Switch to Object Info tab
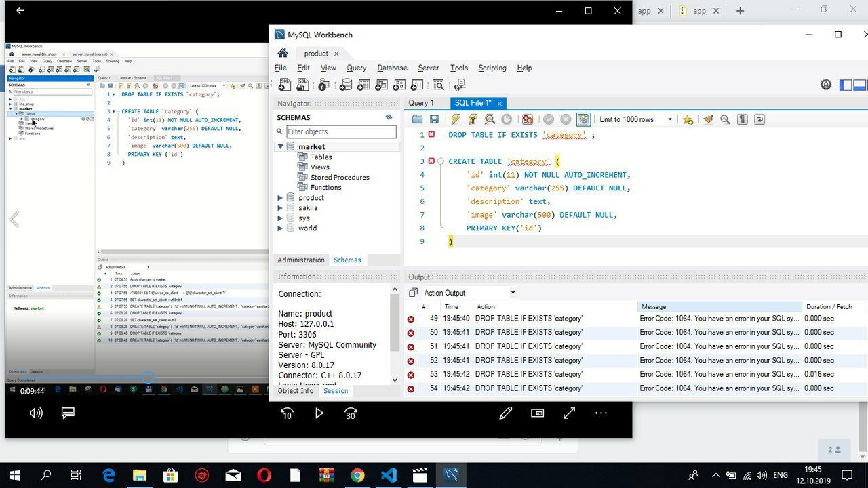868x488 pixels. point(296,391)
